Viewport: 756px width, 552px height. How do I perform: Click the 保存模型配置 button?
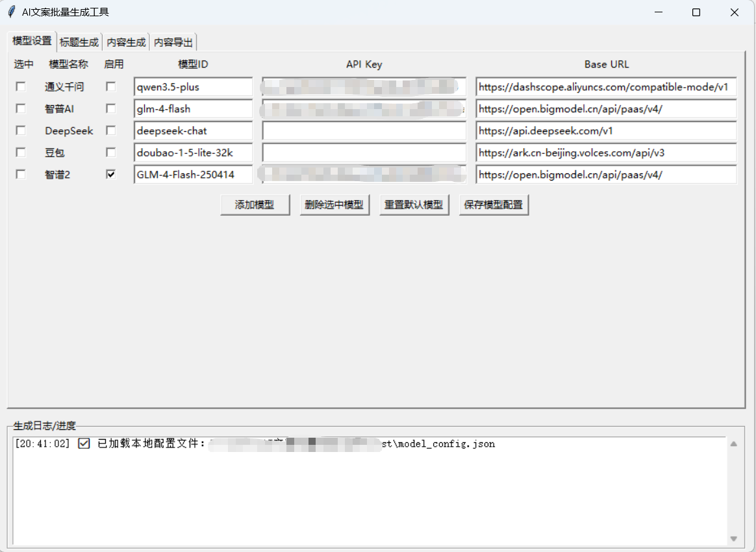494,205
